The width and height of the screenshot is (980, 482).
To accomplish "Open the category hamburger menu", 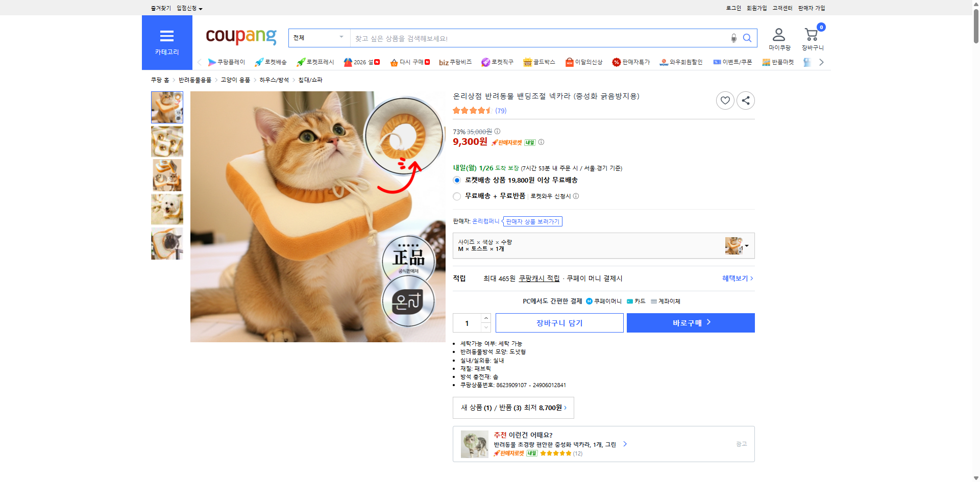I will point(167,36).
